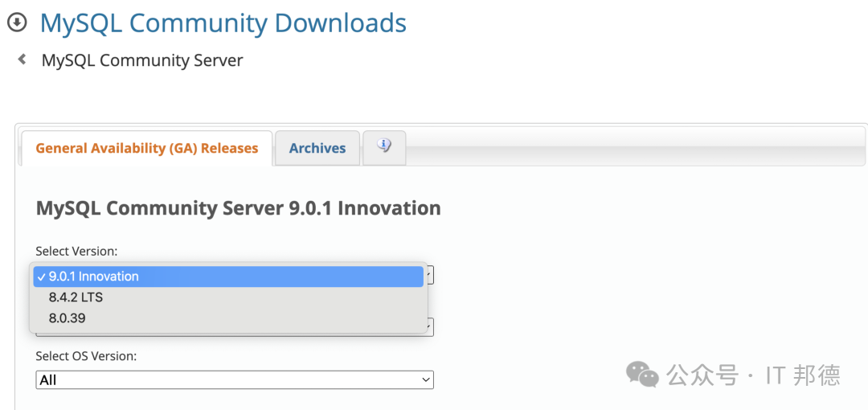Open the information speech-bubble tab
The image size is (868, 410).
pos(384,147)
